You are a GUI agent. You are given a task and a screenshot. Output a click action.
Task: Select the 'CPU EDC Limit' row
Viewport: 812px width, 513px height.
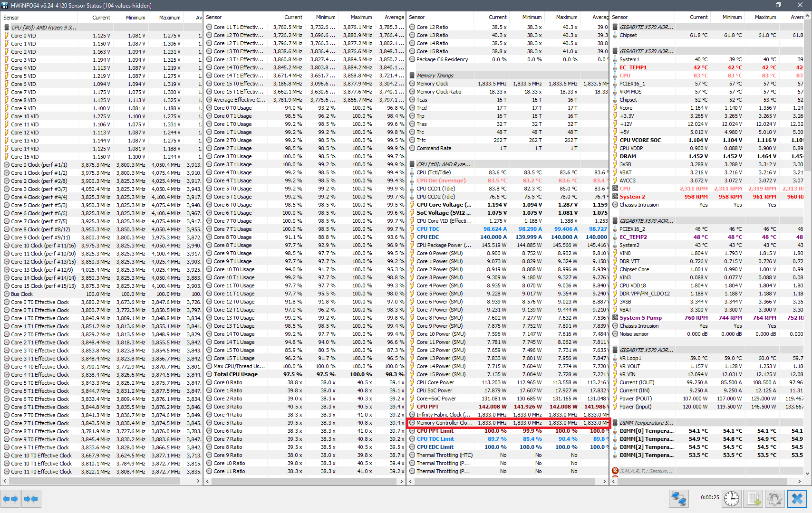[508, 447]
